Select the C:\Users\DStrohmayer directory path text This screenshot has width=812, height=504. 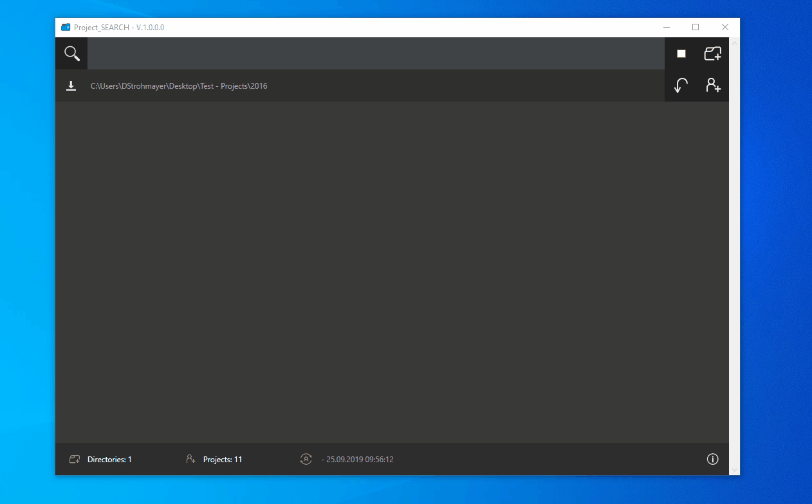(x=179, y=86)
